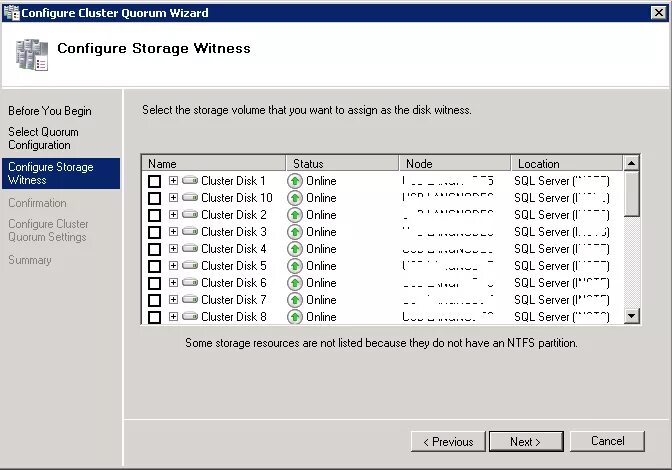This screenshot has width=672, height=470.
Task: Open the Select Quorum Configuration step
Action: click(43, 138)
